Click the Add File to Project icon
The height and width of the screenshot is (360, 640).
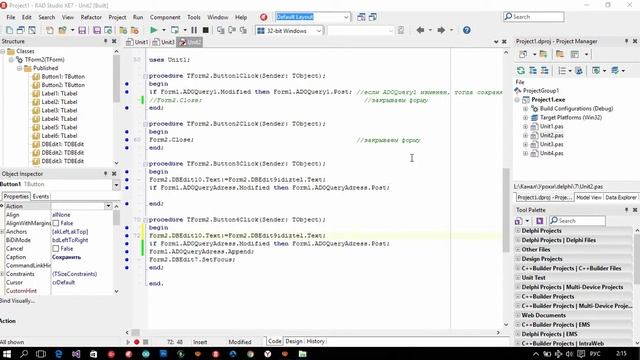[x=123, y=30]
